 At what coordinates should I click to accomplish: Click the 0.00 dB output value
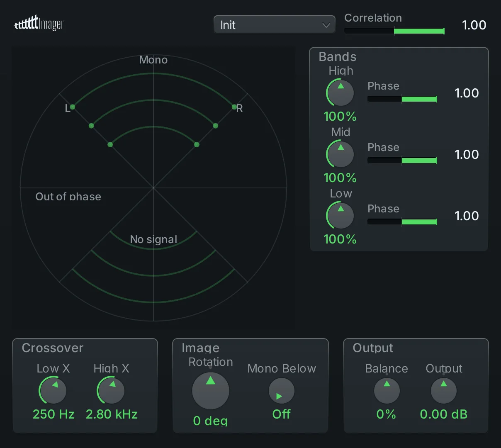[444, 414]
